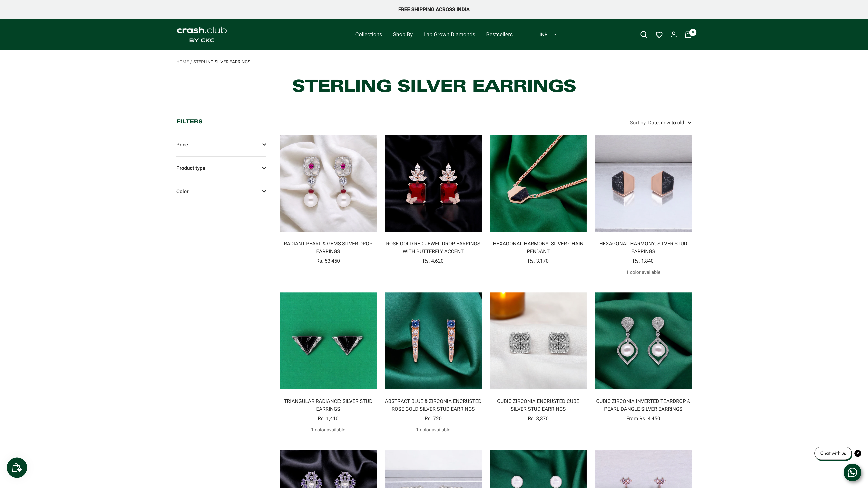Open the INR currency dropdown
The width and height of the screenshot is (868, 488).
point(548,34)
